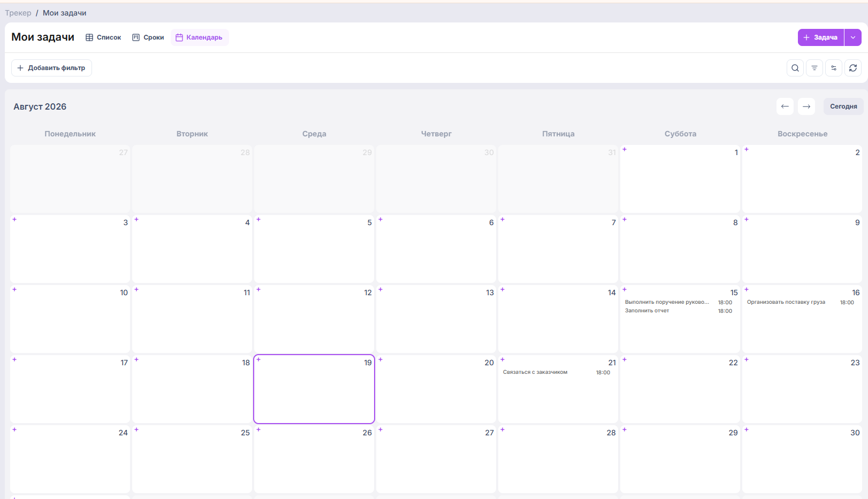The height and width of the screenshot is (499, 868).
Task: Click the Суббота column header
Action: [x=680, y=134]
